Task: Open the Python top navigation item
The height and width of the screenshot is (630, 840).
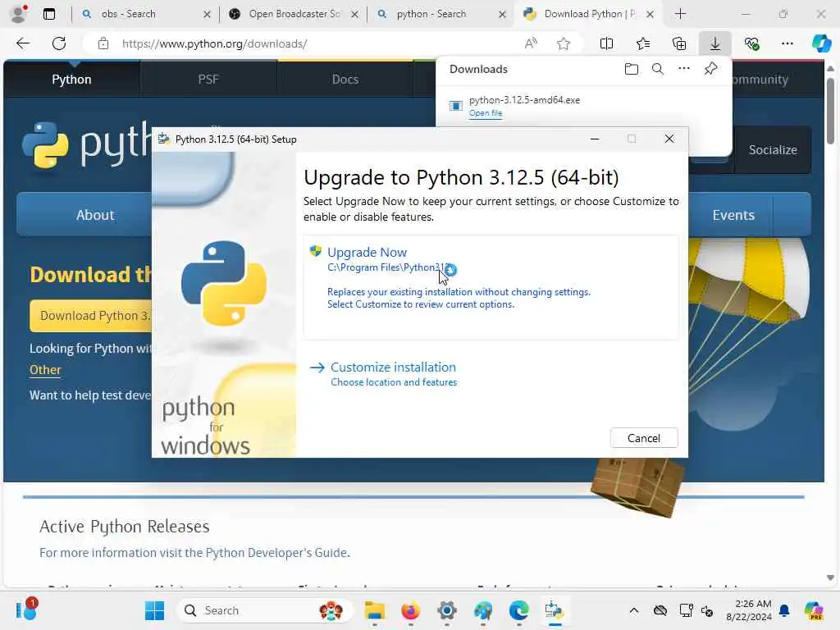Action: [x=72, y=80]
